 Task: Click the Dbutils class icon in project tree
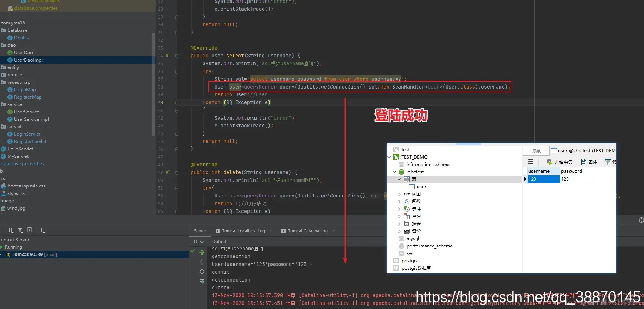pos(10,38)
